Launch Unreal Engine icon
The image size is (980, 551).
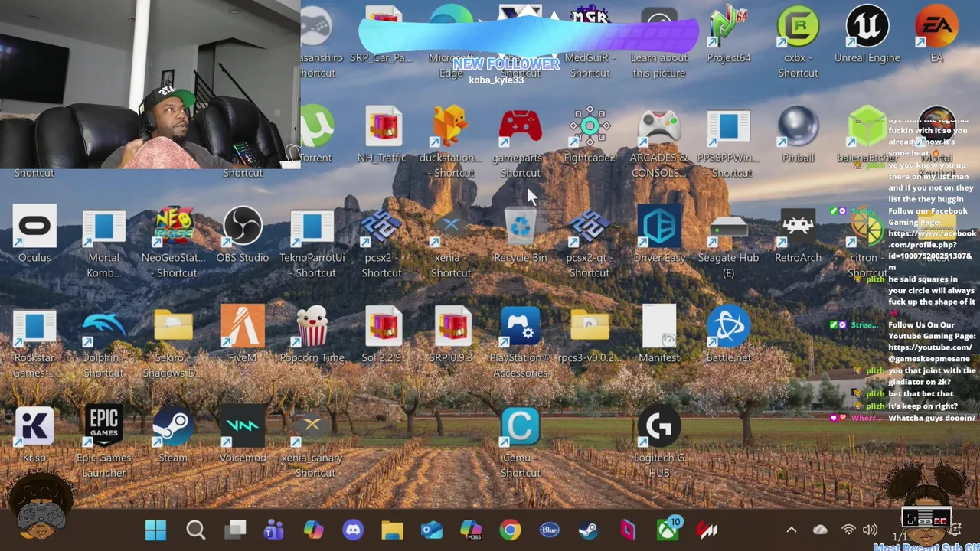coord(867,27)
